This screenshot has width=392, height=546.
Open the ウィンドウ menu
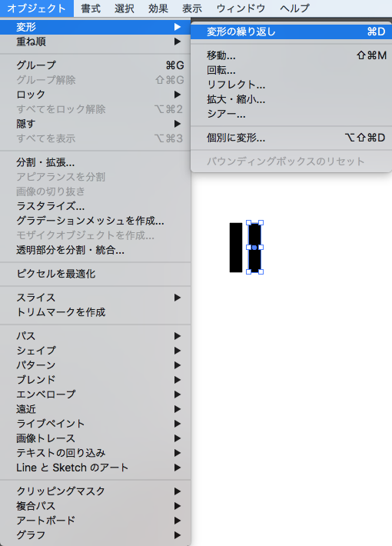241,8
